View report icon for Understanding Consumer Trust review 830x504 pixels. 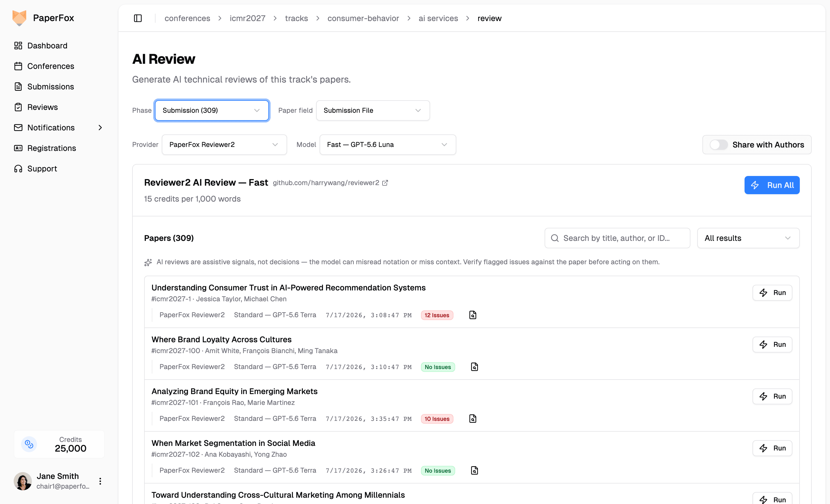click(x=473, y=315)
